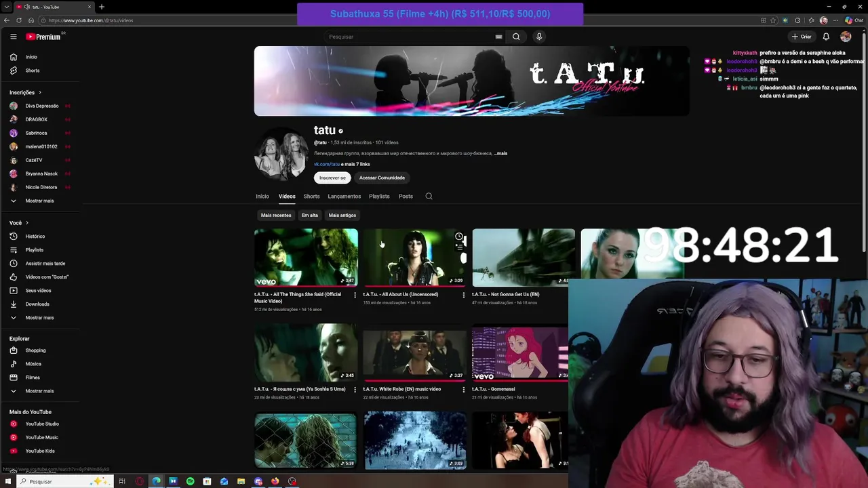Screen dimensions: 868x488
Task: Click the browser address bar URL
Action: pyautogui.click(x=91, y=20)
